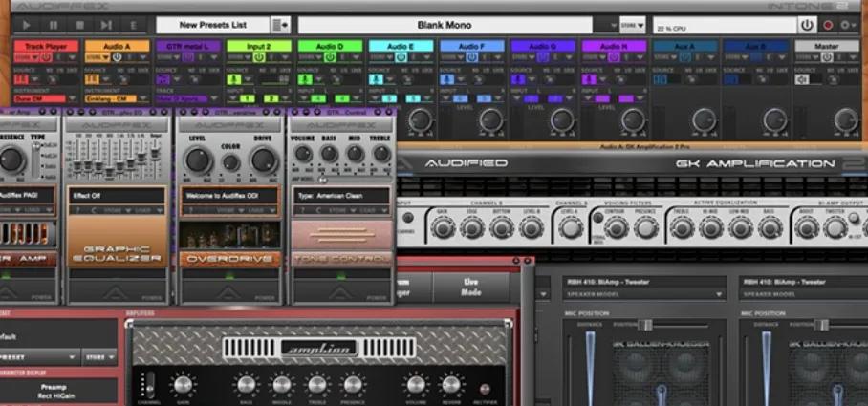This screenshot has height=406, width=868.
Task: Expand Dune CM instrument dropdown
Action: (x=72, y=99)
